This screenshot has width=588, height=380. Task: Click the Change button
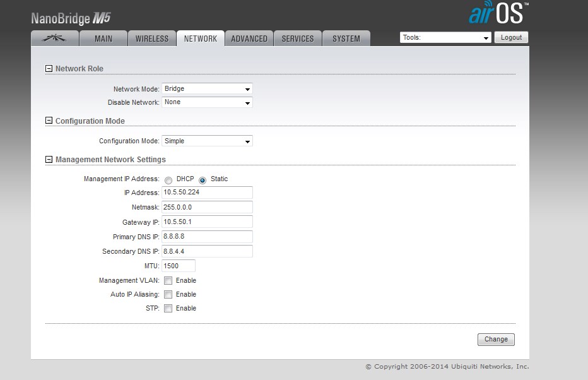point(496,340)
